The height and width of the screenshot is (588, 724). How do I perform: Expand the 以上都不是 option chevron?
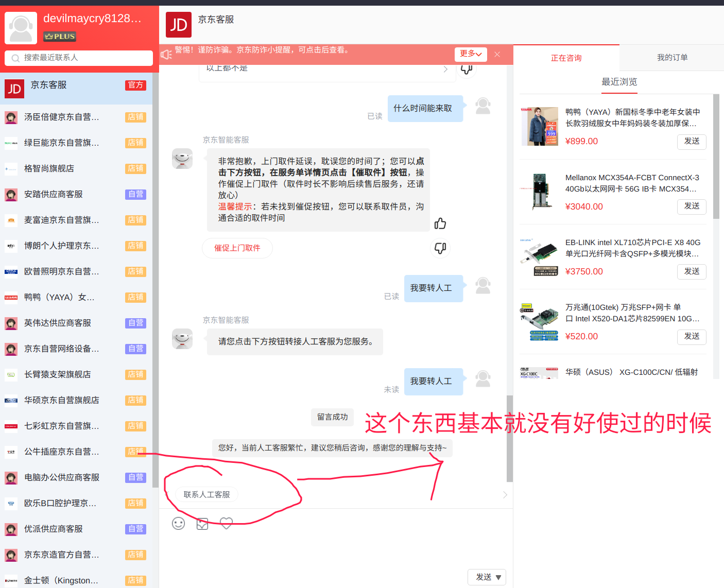coord(445,70)
